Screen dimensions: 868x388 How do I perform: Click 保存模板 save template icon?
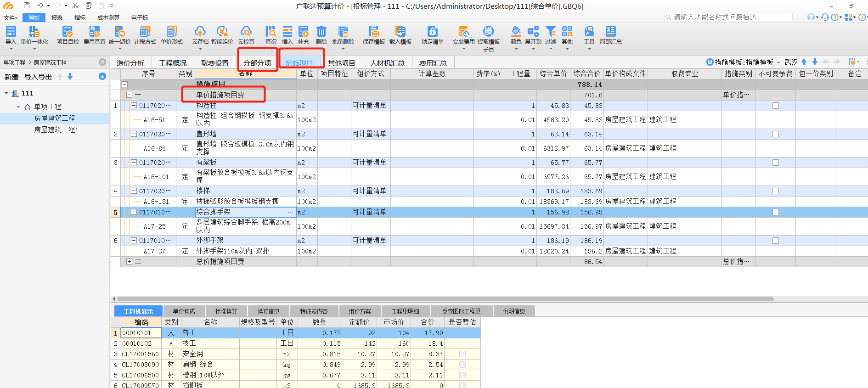pos(373,31)
